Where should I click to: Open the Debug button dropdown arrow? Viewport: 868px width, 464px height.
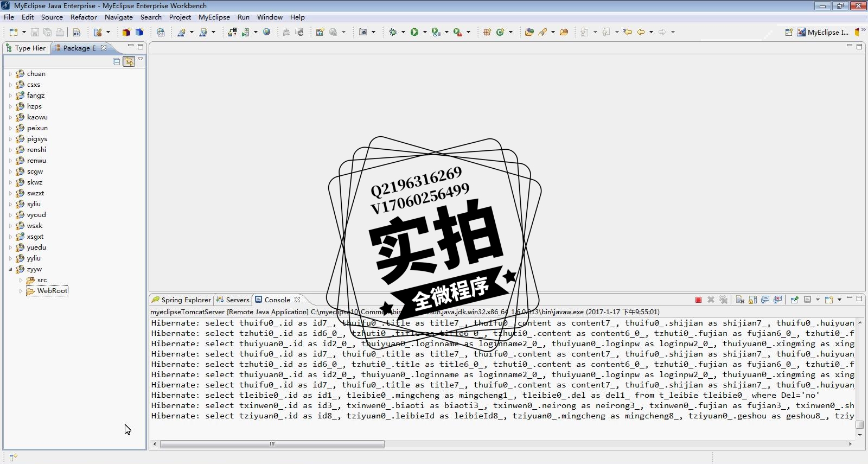[x=403, y=32]
